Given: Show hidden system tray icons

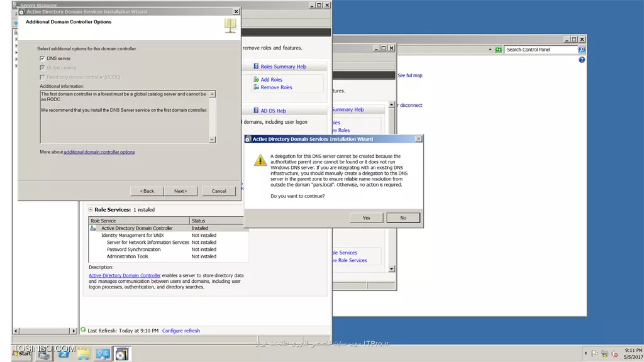Looking at the screenshot, I should click(586, 353).
